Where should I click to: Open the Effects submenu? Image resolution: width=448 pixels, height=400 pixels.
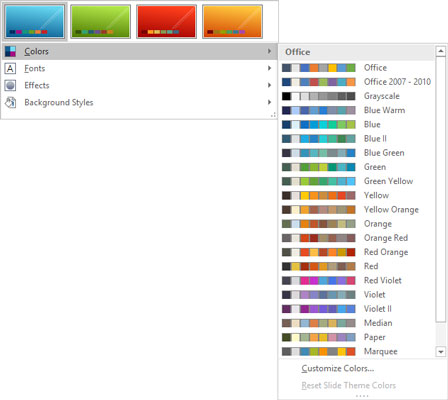pos(139,85)
